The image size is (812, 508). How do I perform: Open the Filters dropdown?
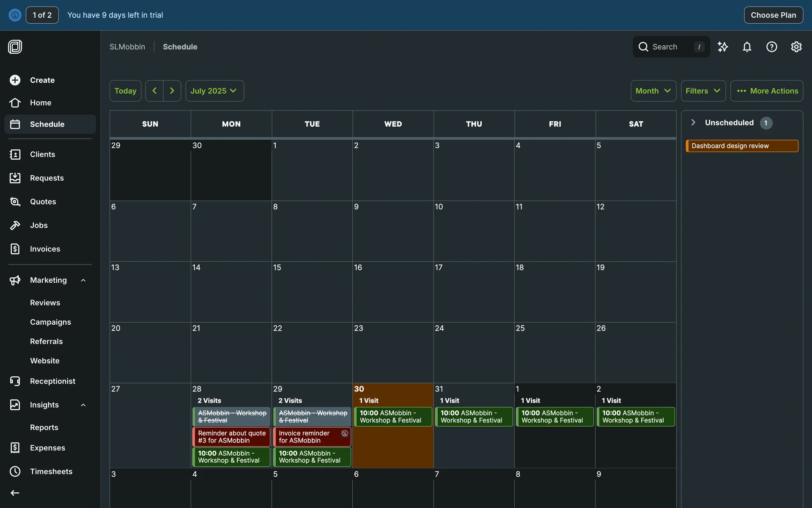point(703,91)
